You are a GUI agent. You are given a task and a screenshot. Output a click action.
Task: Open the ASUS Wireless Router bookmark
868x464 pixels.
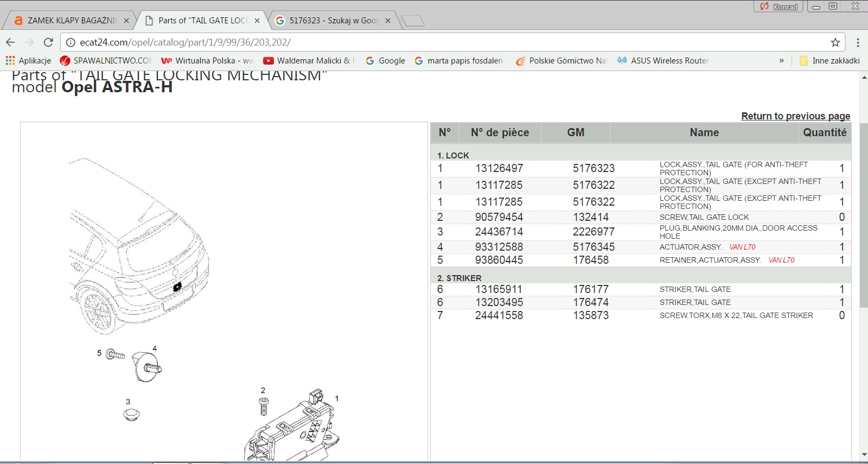[x=663, y=61]
